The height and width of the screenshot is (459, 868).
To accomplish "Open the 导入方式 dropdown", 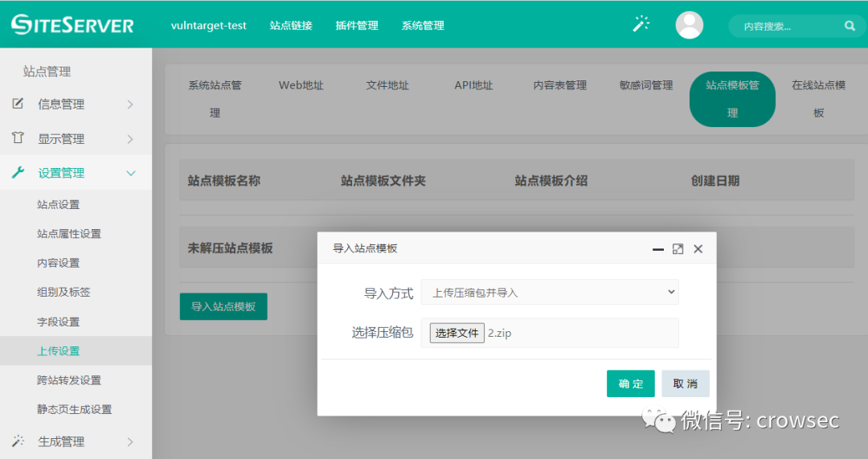I will 550,293.
